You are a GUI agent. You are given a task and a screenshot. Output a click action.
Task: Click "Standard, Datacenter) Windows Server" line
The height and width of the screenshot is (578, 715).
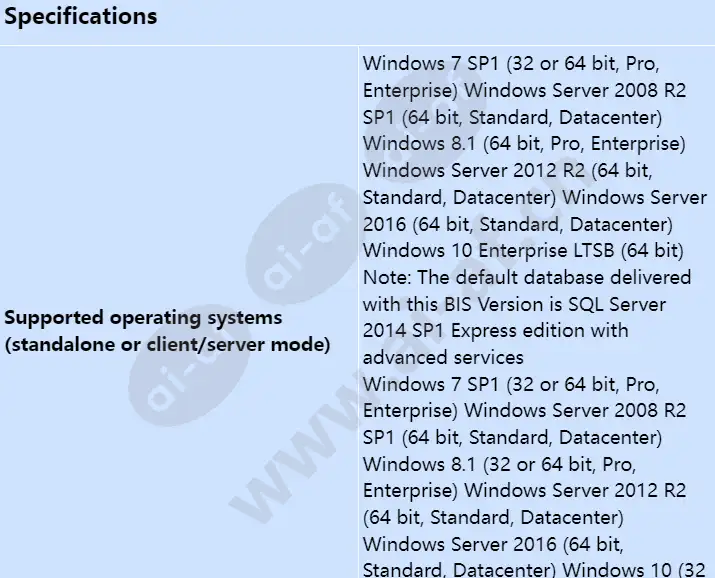point(534,196)
